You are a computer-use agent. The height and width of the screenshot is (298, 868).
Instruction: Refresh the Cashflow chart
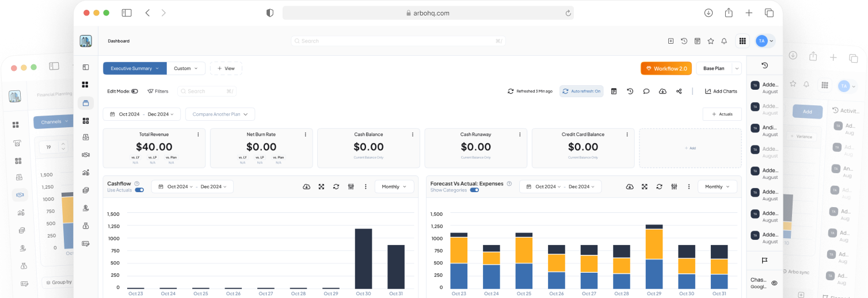point(336,186)
